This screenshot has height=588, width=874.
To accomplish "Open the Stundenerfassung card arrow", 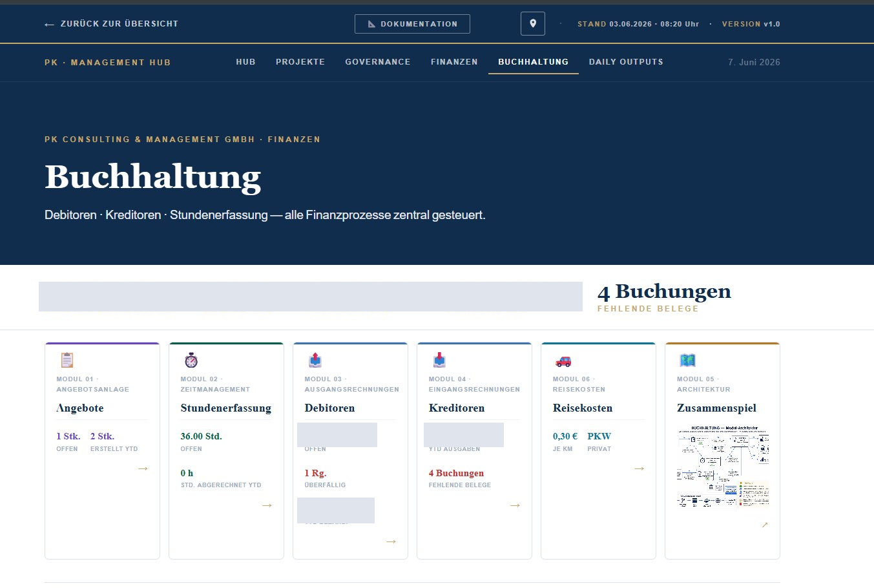I will click(x=267, y=505).
